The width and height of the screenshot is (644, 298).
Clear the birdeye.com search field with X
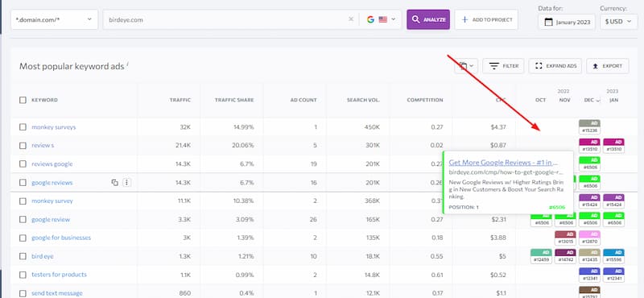click(351, 19)
